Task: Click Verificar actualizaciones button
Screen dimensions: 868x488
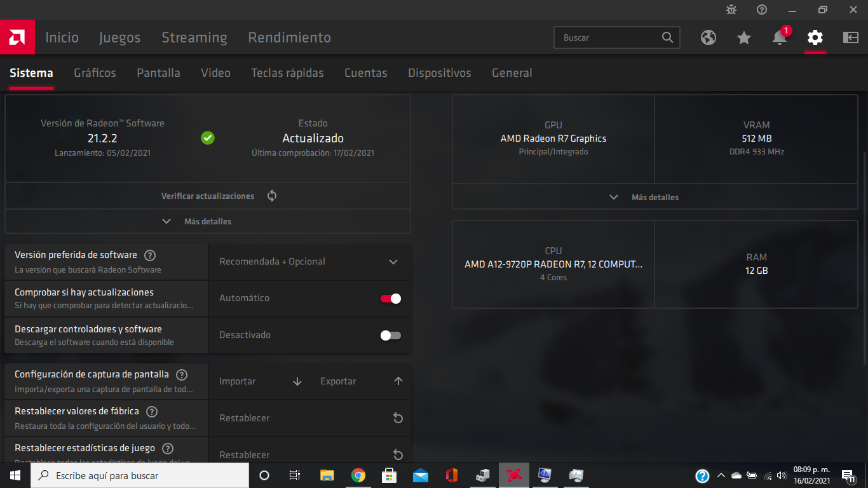Action: tap(208, 196)
